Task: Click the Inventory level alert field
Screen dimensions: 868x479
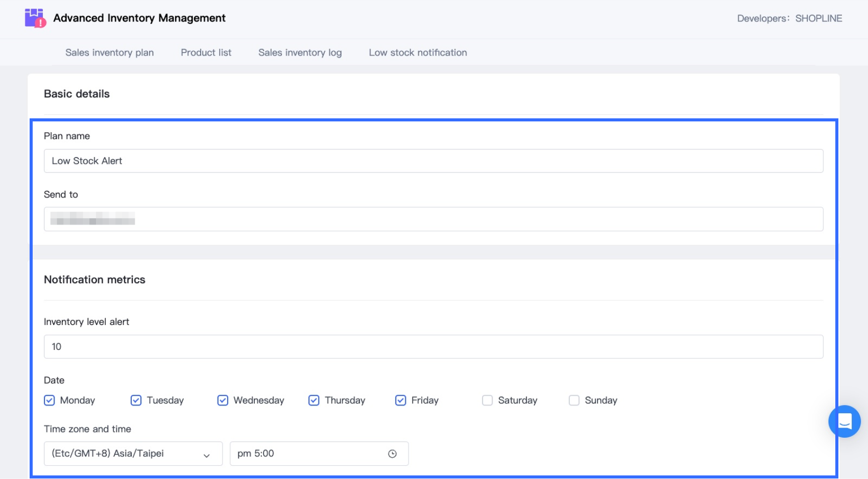Action: 433,347
